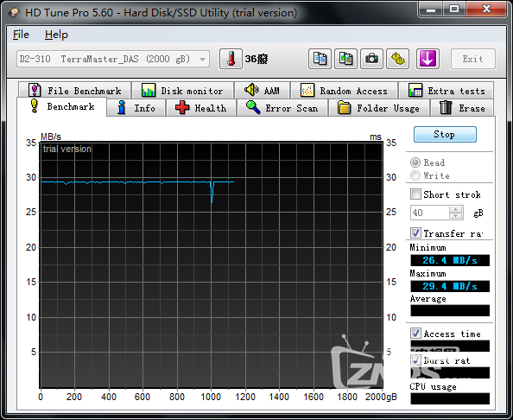513x420 pixels.
Task: Decrease short stroke gB value
Action: point(455,215)
